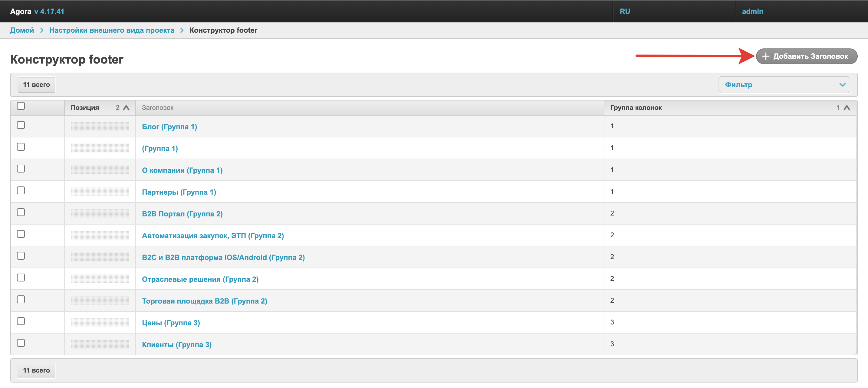Viewport: 868px width, 388px height.
Task: Open the admin user menu
Action: (752, 11)
